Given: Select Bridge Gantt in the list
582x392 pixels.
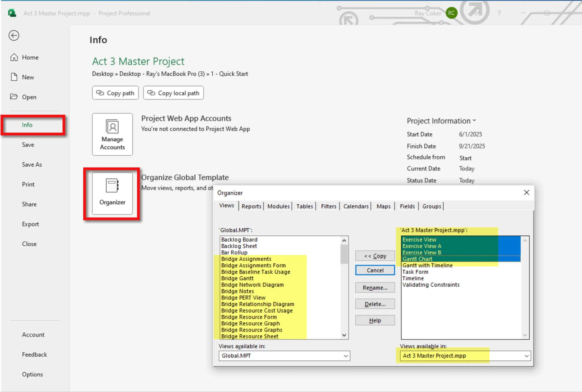Looking at the screenshot, I should (x=237, y=278).
